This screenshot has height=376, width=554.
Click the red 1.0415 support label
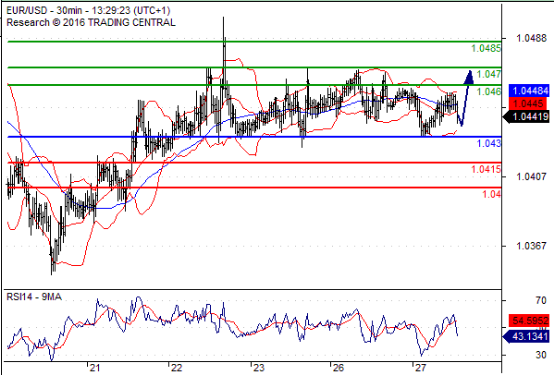coord(486,169)
